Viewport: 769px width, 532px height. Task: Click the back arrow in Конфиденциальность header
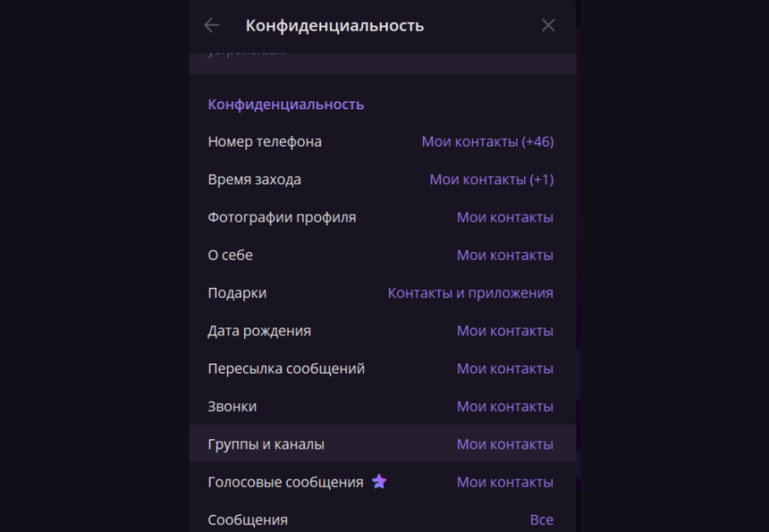click(211, 25)
